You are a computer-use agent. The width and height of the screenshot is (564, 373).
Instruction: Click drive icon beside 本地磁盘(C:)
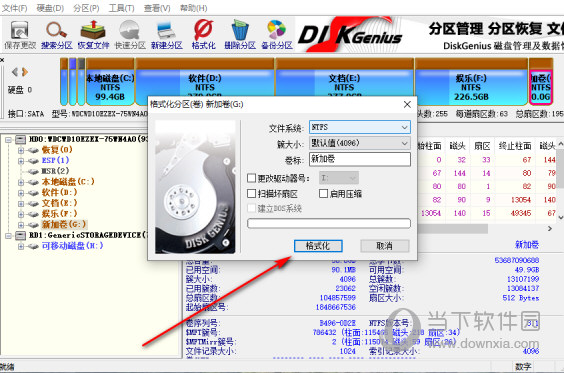[33, 182]
